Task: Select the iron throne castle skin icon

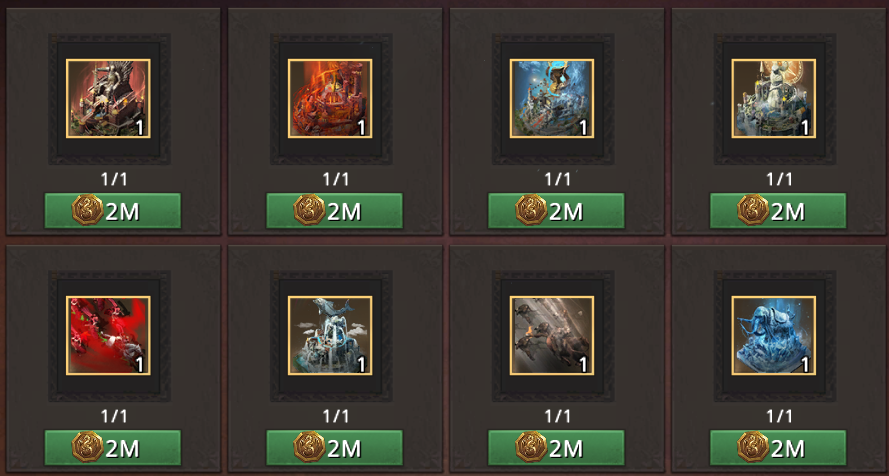Action: coord(108,99)
